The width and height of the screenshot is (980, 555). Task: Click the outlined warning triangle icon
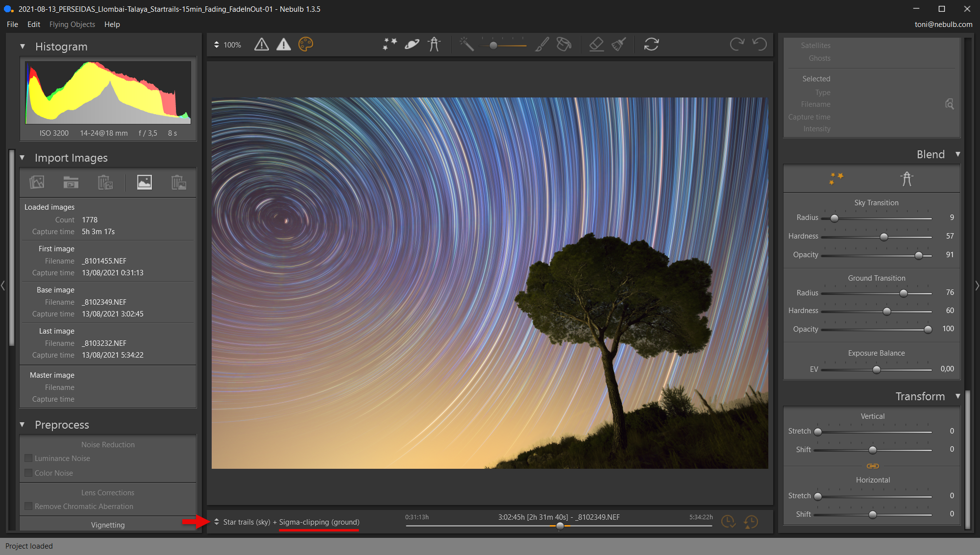click(262, 45)
